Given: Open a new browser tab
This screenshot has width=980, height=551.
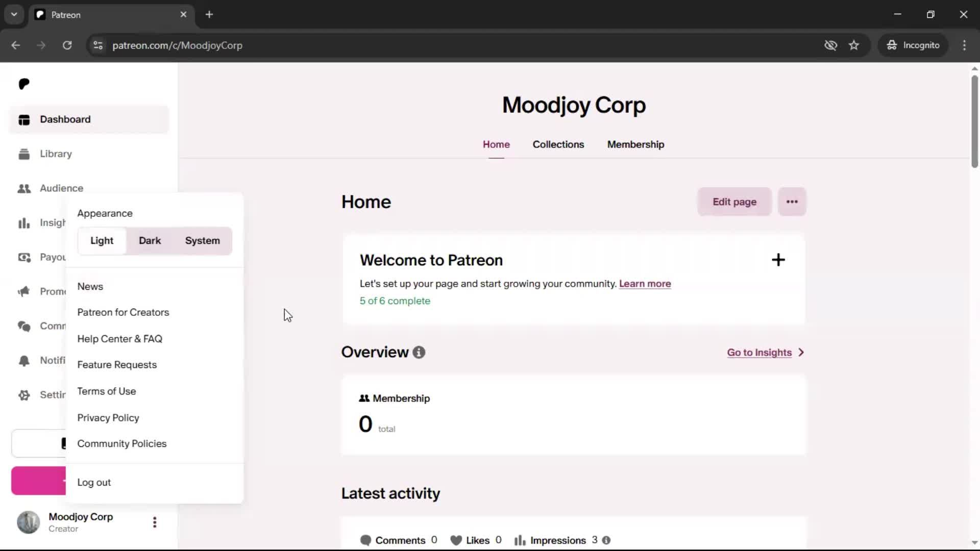Looking at the screenshot, I should [209, 15].
